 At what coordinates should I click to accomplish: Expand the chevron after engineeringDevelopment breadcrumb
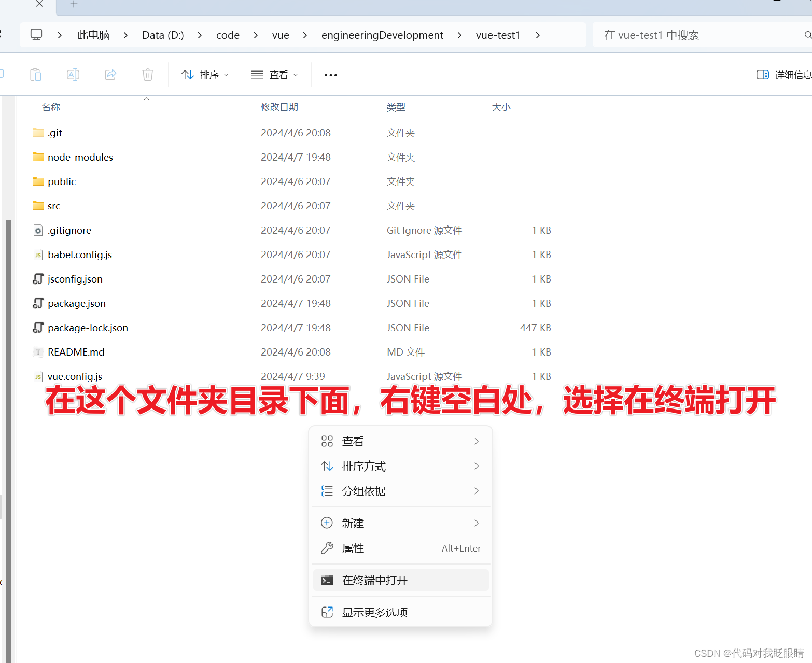click(x=459, y=35)
